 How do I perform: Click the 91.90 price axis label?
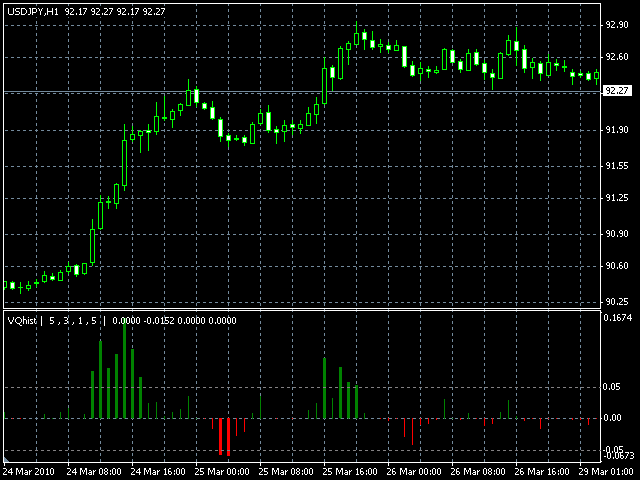click(617, 130)
